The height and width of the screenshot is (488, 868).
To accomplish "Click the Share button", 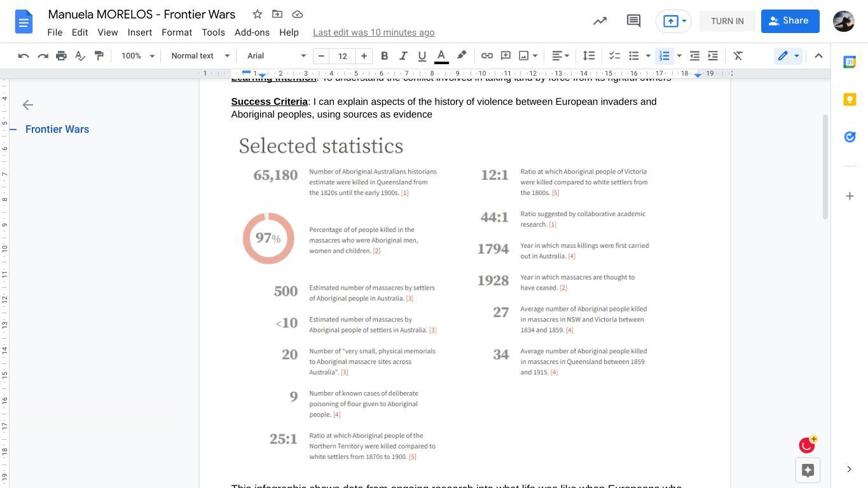I will click(790, 21).
